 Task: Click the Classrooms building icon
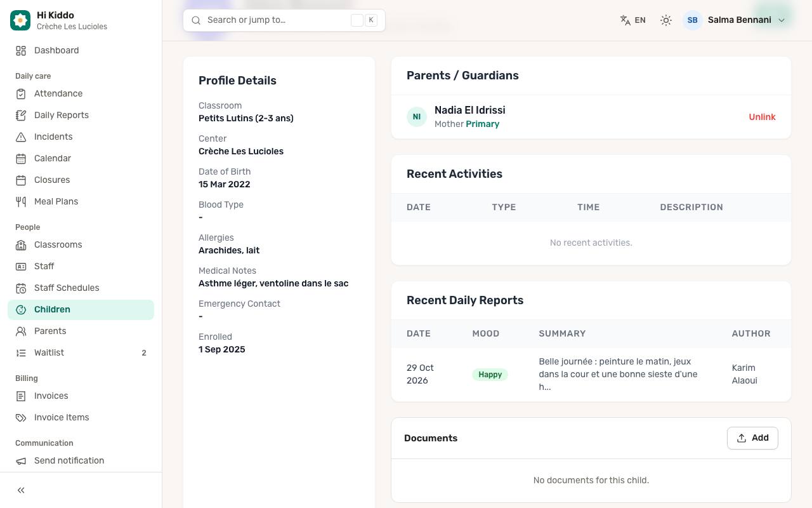21,244
